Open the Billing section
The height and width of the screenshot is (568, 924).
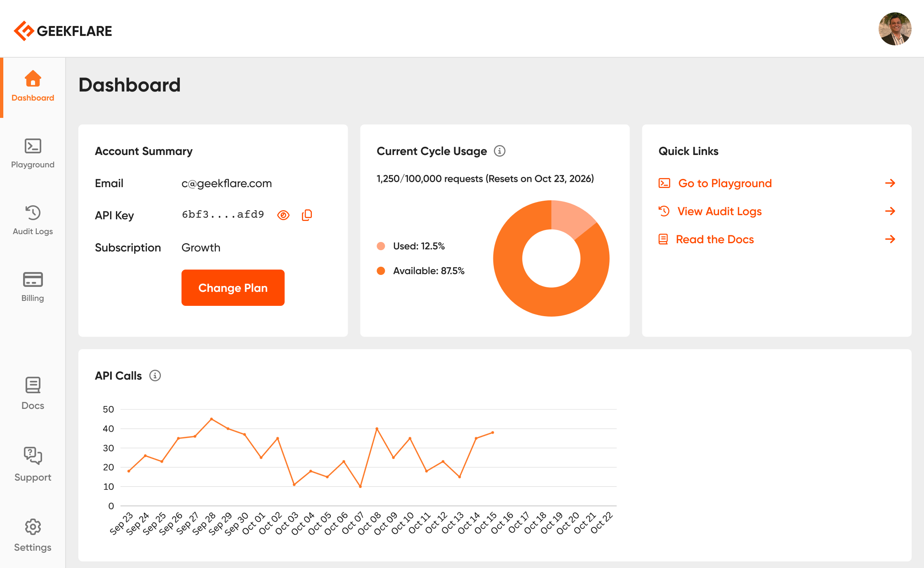[x=33, y=286]
